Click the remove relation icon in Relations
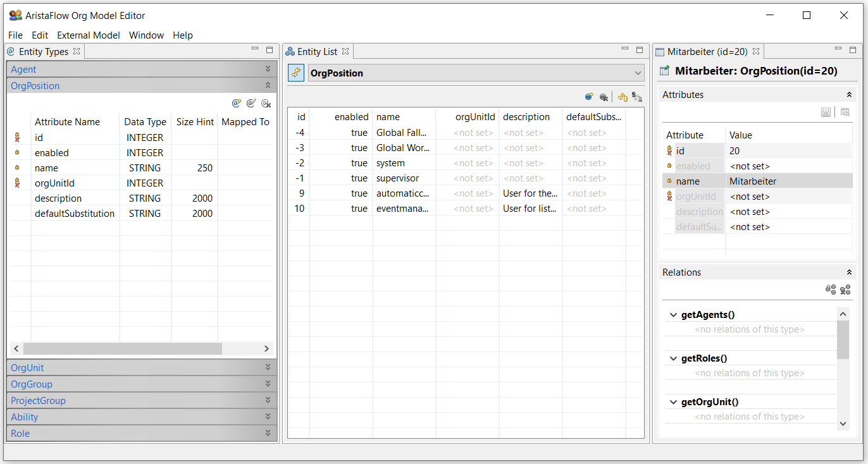The image size is (868, 464). point(845,290)
